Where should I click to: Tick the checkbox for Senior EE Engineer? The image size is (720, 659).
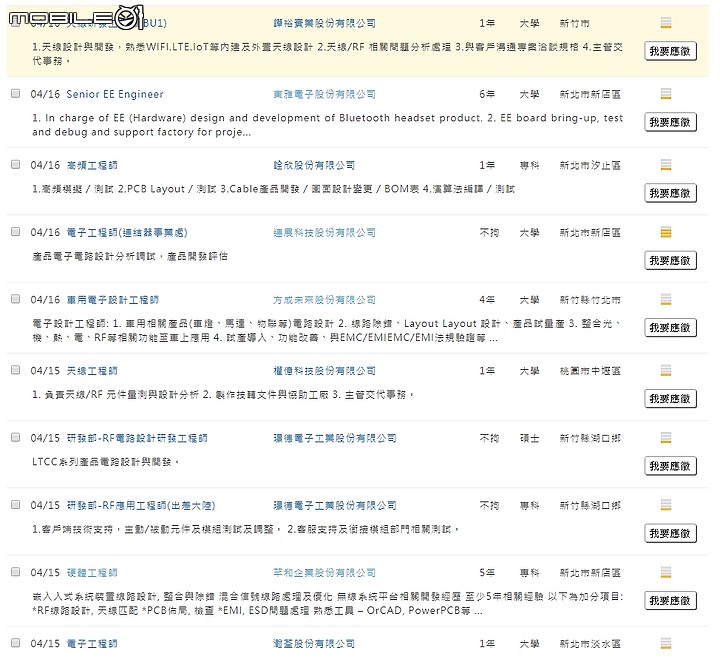[16, 94]
